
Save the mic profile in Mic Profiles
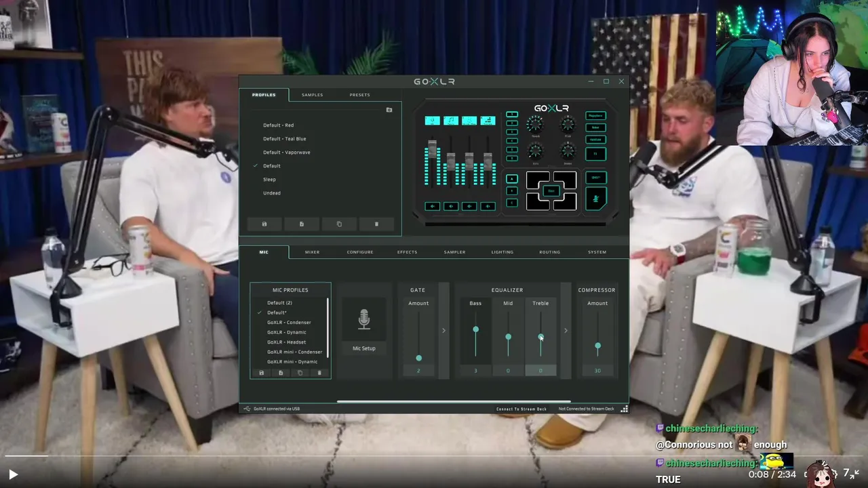tap(261, 373)
